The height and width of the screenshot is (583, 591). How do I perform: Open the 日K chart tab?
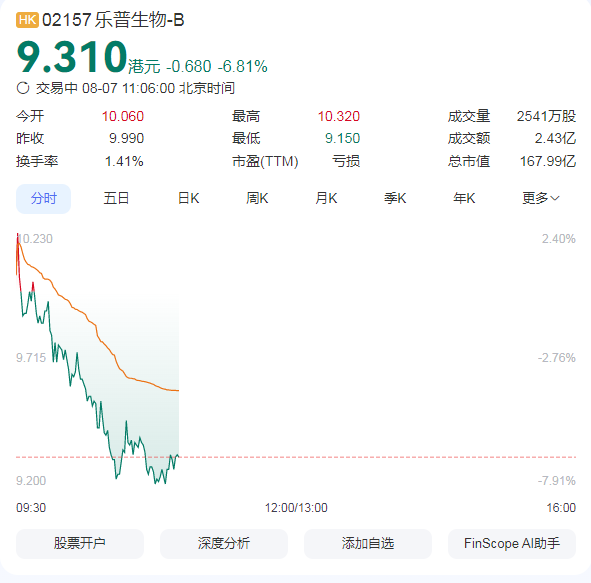[x=188, y=198]
